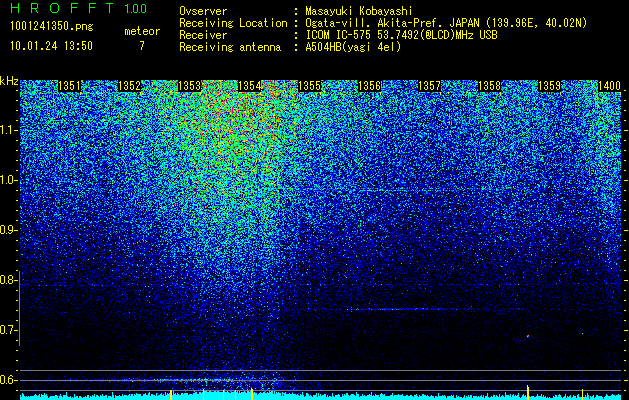
Task: Click the 'Receiving antenna' field label
Action: click(x=230, y=47)
